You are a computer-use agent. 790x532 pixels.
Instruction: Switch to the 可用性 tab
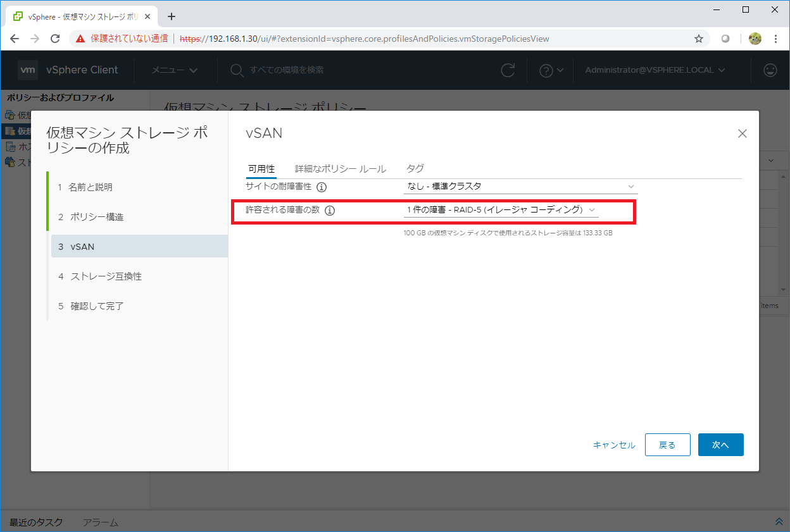point(261,169)
